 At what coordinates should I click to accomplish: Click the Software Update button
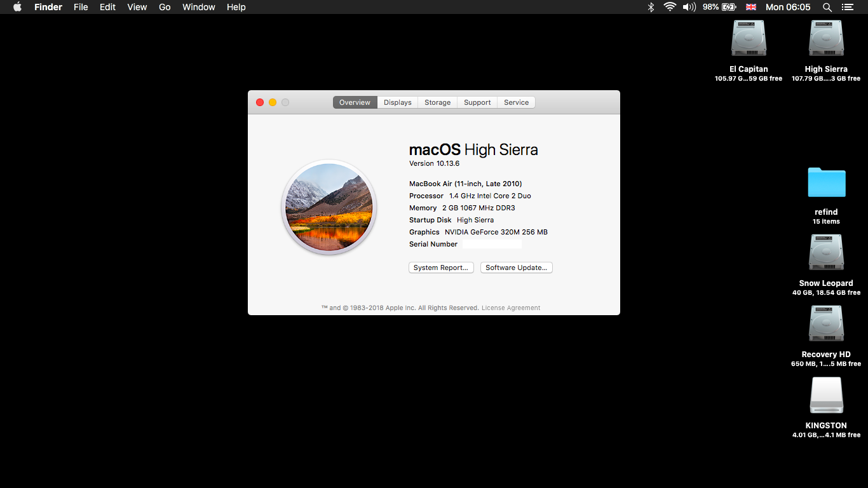(x=517, y=268)
